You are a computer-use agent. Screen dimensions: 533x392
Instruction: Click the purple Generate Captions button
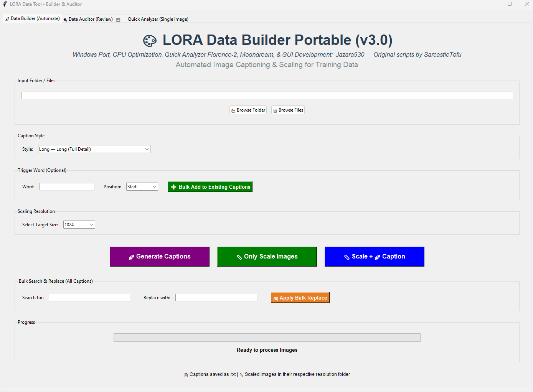pyautogui.click(x=160, y=257)
